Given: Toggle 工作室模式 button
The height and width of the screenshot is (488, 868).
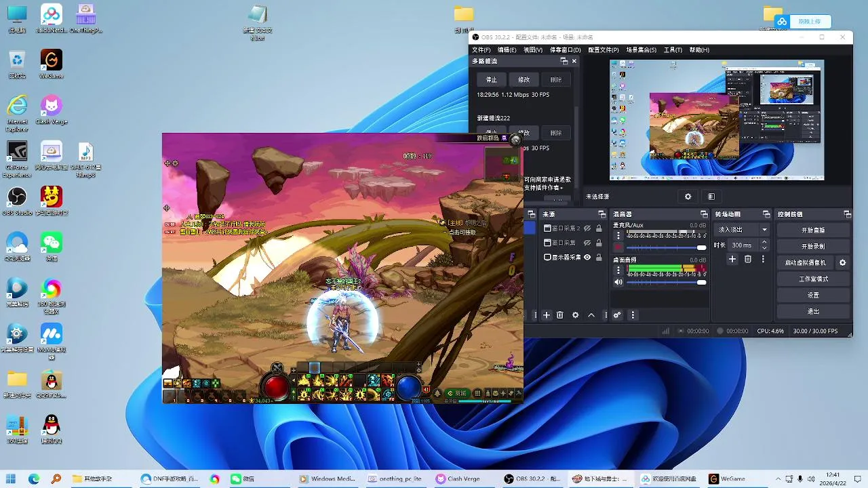Looking at the screenshot, I should coord(813,279).
